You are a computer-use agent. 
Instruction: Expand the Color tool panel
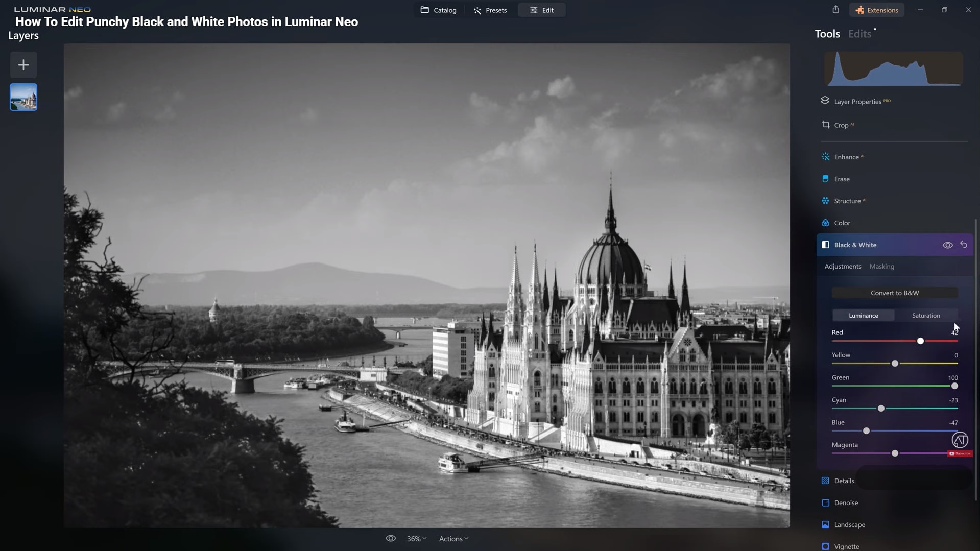842,223
